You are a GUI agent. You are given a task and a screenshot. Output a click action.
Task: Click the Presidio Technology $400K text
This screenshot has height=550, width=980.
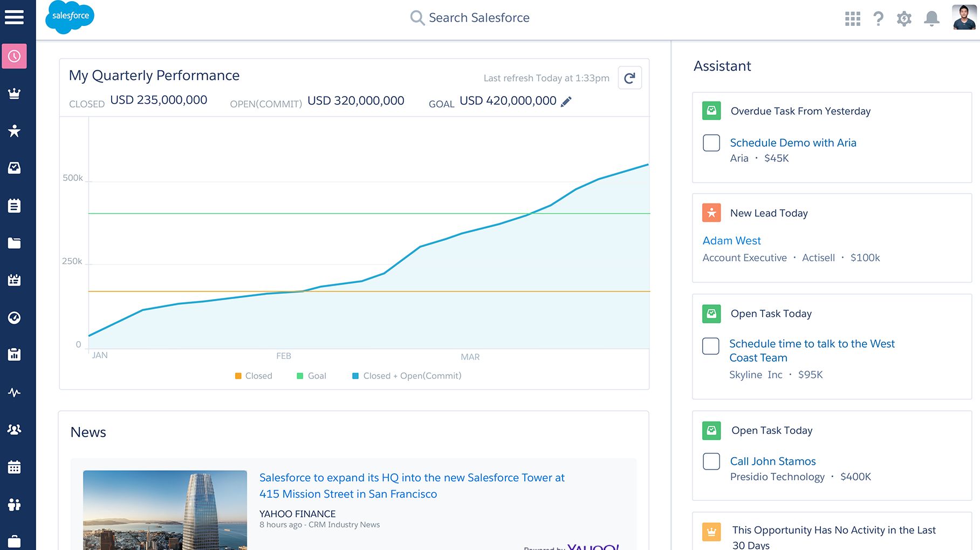(800, 477)
